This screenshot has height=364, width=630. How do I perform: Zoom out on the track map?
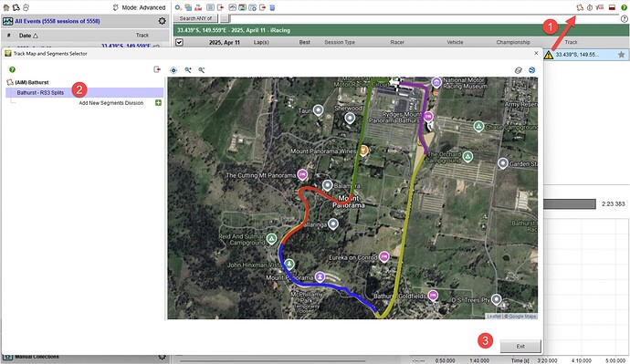[x=202, y=70]
